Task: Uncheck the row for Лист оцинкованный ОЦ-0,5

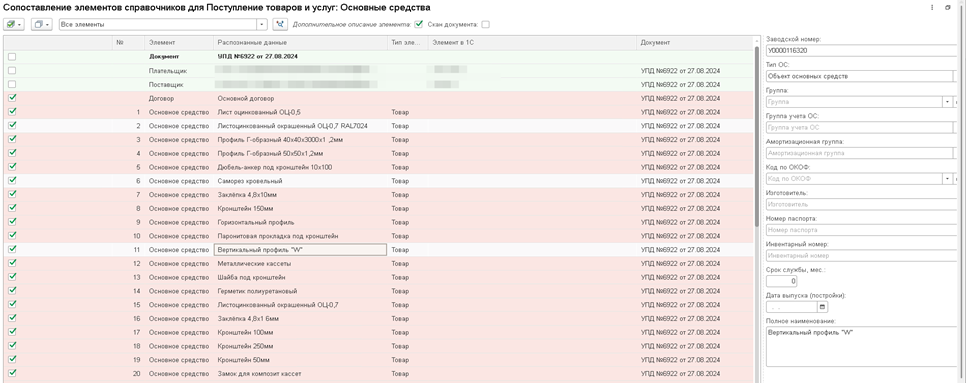Action: pyautogui.click(x=12, y=111)
